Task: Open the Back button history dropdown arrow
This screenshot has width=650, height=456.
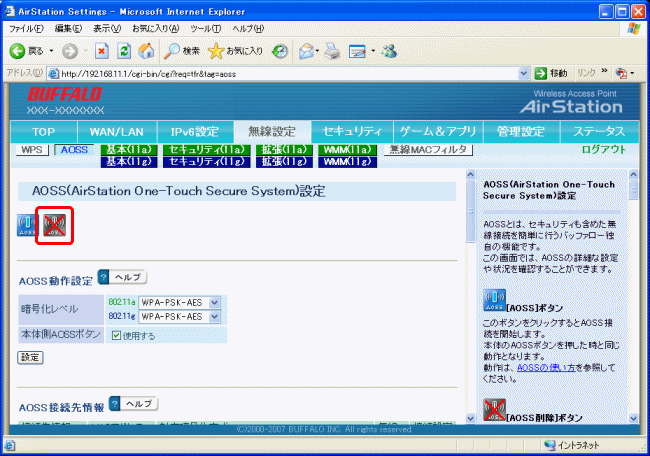Action: pyautogui.click(x=51, y=51)
